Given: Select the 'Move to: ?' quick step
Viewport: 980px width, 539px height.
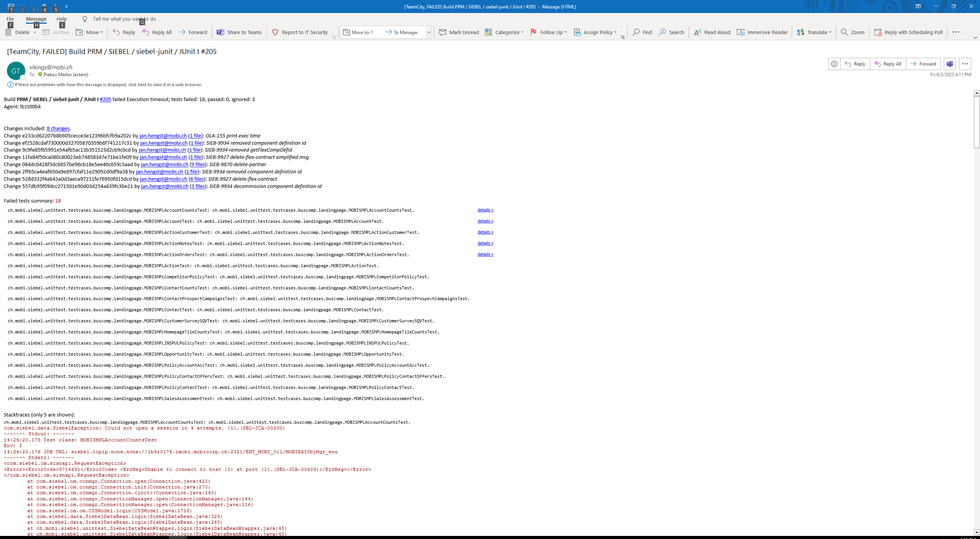Looking at the screenshot, I should [x=362, y=32].
